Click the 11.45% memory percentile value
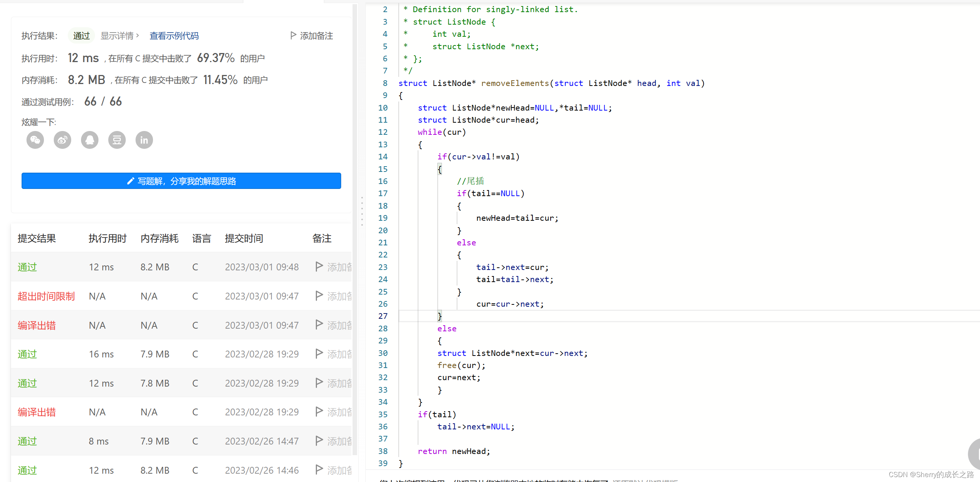Image resolution: width=980 pixels, height=482 pixels. pyautogui.click(x=220, y=80)
